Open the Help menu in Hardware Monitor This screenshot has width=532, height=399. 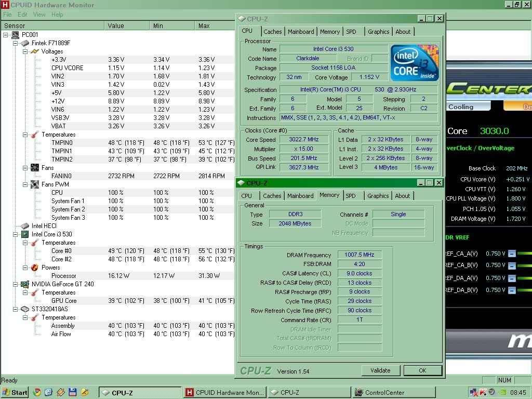pyautogui.click(x=57, y=14)
